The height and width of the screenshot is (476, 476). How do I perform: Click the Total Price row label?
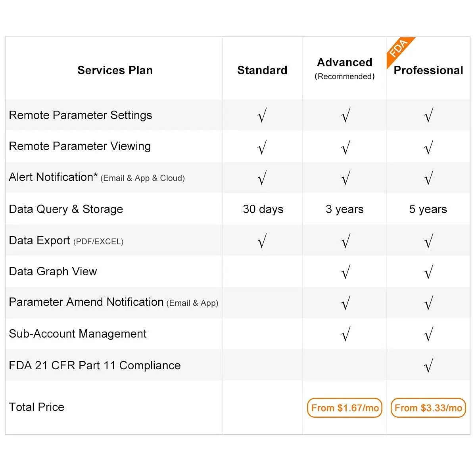(36, 407)
